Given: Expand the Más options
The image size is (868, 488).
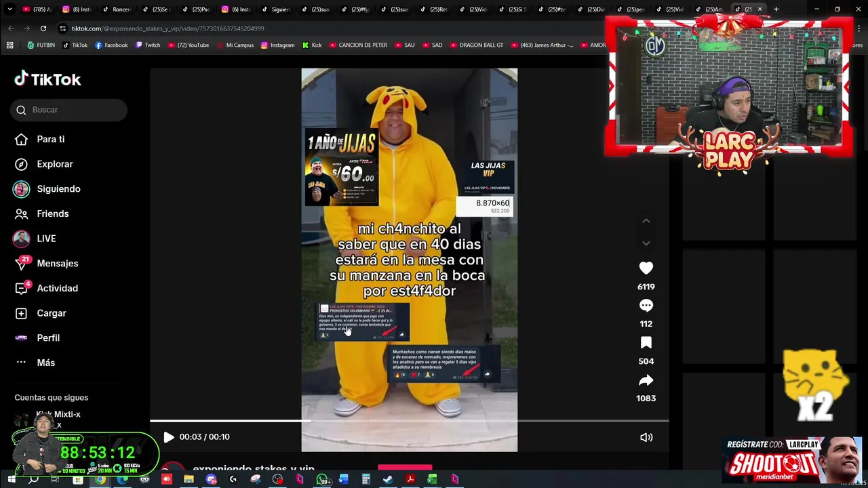Looking at the screenshot, I should 35,363.
